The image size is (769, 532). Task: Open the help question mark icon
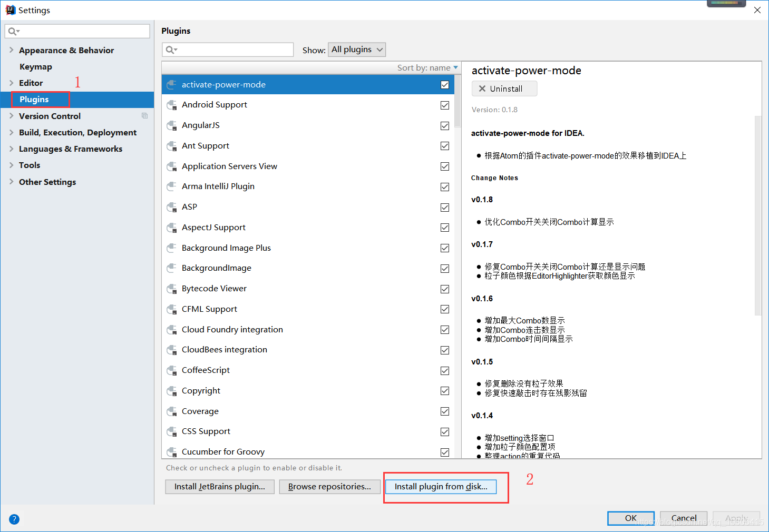coord(14,519)
